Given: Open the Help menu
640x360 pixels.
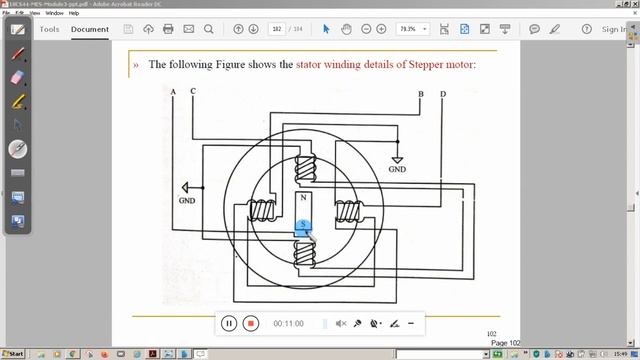Looking at the screenshot, I should click(73, 13).
